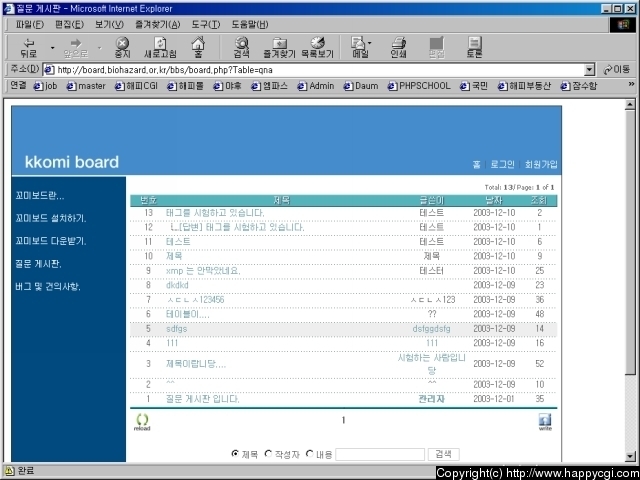This screenshot has width=640, height=480.
Task: Open the 도움말(H) menu
Action: pyautogui.click(x=250, y=24)
